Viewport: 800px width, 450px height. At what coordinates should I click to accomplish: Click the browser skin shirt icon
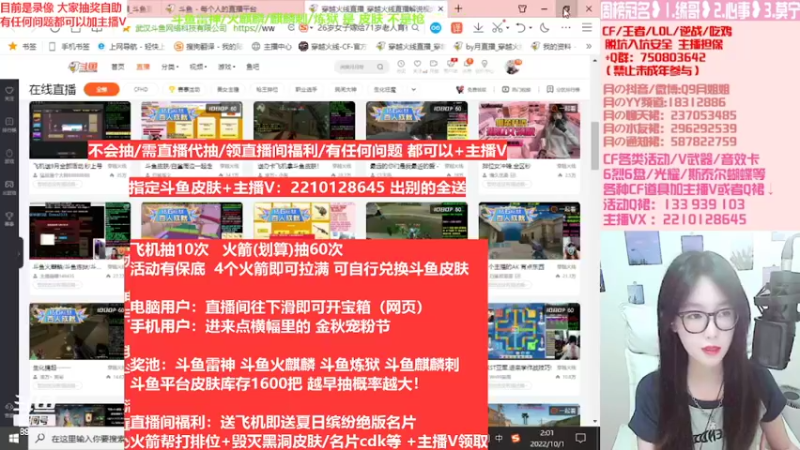pyautogui.click(x=522, y=9)
